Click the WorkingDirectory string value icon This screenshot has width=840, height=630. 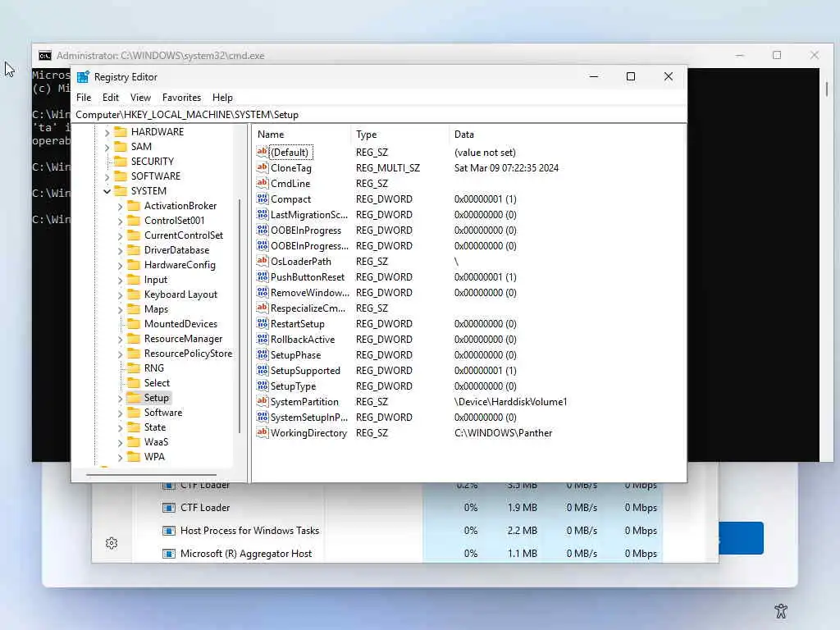click(262, 432)
